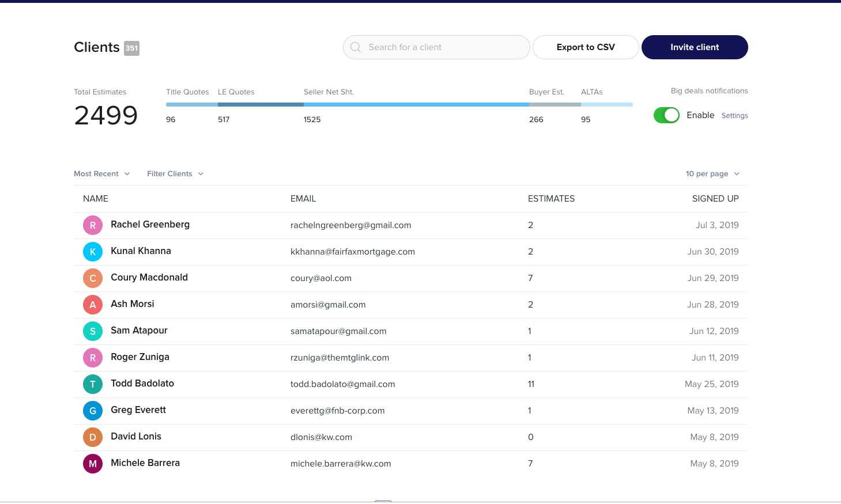The height and width of the screenshot is (504, 841).
Task: Click Rachel Greenberg's pink avatar icon
Action: [93, 225]
